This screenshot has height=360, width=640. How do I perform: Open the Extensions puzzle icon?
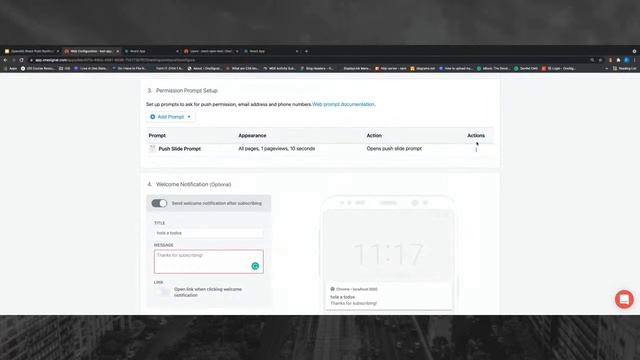coord(619,60)
